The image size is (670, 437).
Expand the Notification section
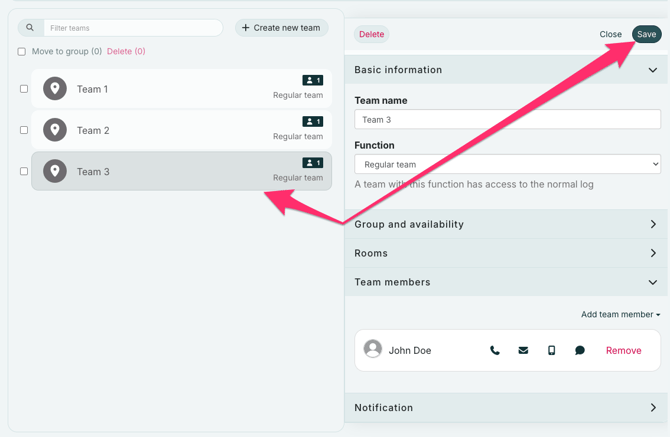click(507, 408)
